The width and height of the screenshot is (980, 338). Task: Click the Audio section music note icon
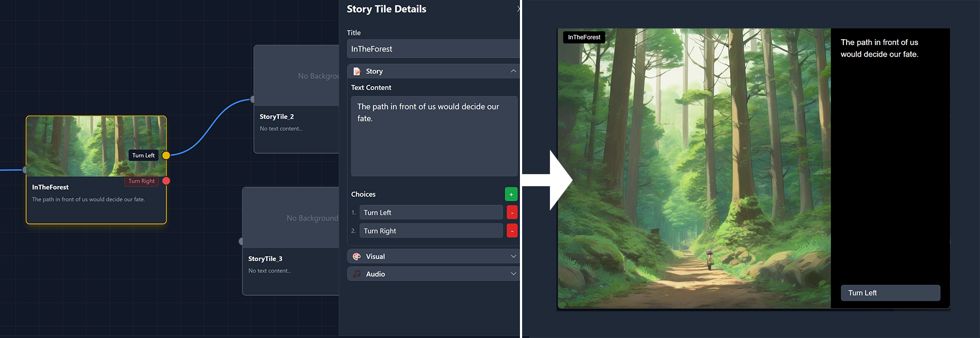[x=357, y=274]
